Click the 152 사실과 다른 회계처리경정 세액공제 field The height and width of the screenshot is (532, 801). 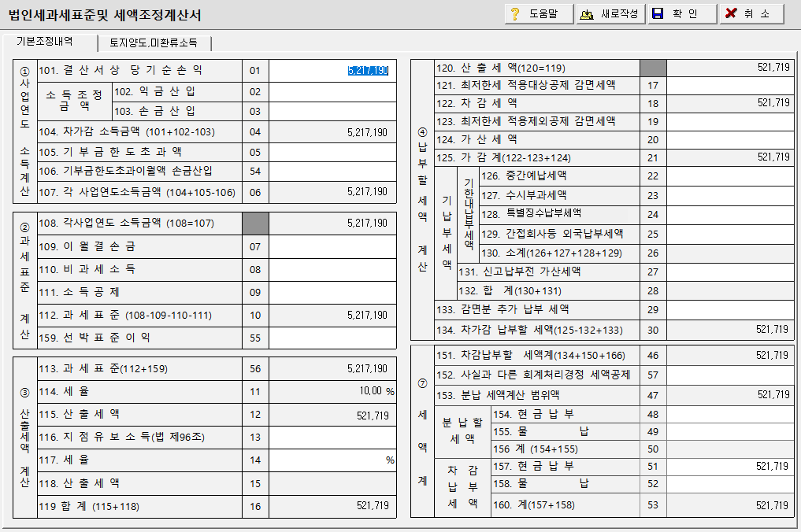[730, 375]
